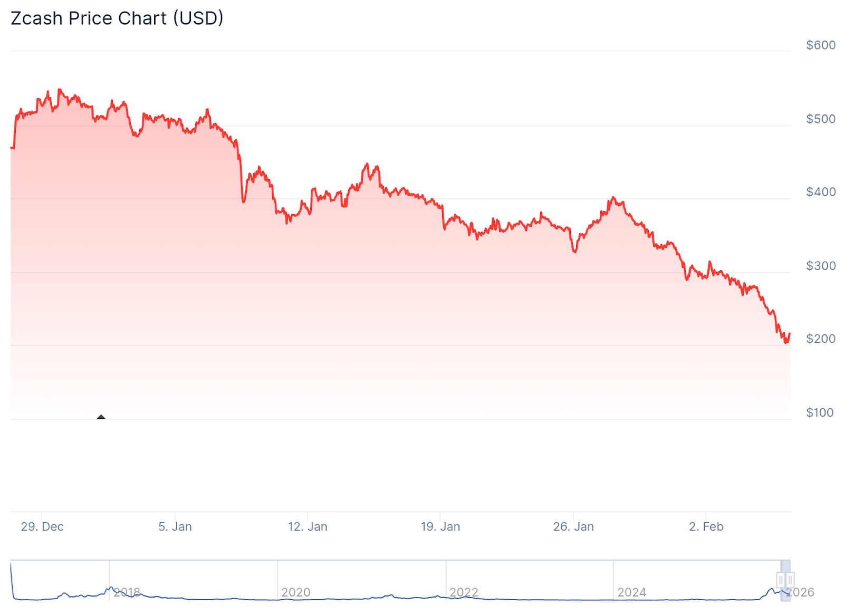The image size is (844, 616).
Task: Click the 19. Jan date axis label
Action: tap(440, 526)
